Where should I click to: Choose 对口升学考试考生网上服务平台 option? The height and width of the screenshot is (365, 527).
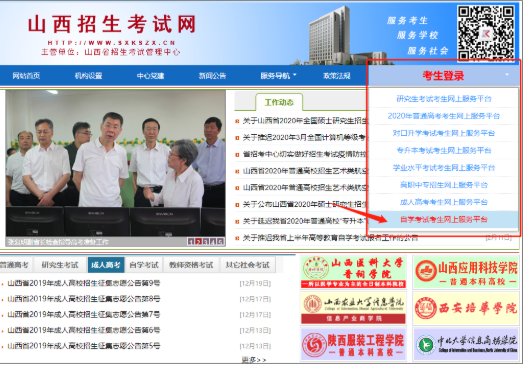click(x=444, y=133)
